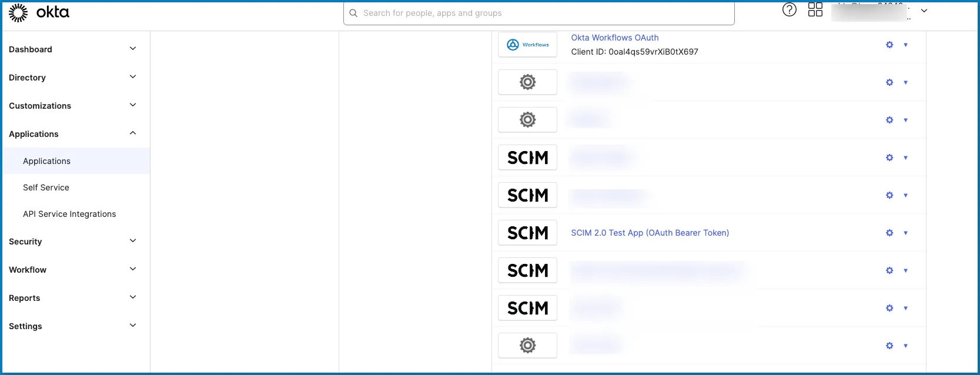Click gear icon for Okta Workflows OAuth
Image resolution: width=980 pixels, height=375 pixels.
pyautogui.click(x=889, y=45)
